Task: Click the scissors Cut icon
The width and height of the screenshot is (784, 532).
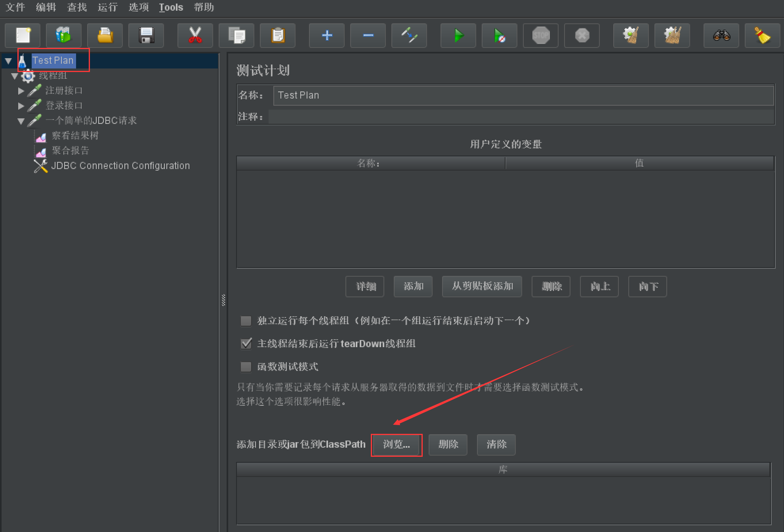Action: [195, 36]
